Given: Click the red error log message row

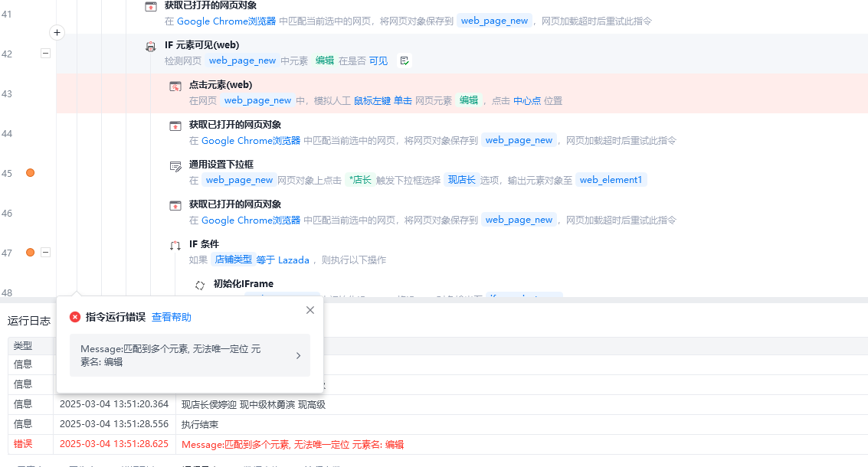Looking at the screenshot, I should 438,444.
